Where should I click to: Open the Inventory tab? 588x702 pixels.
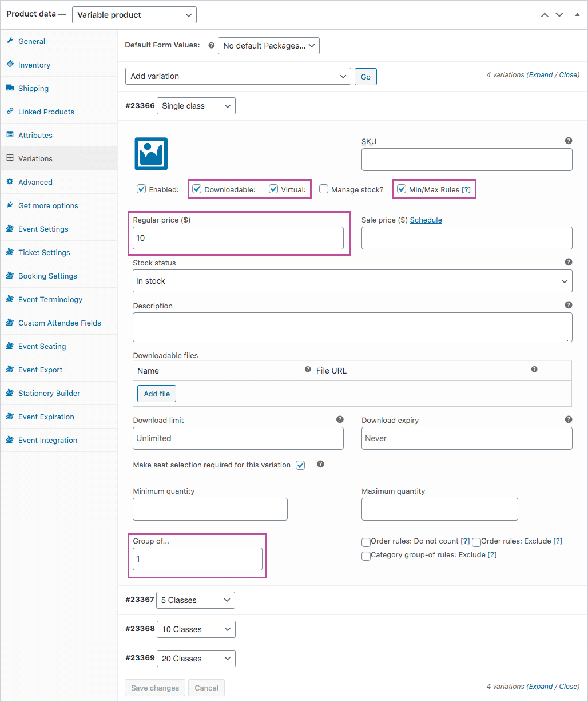point(34,65)
